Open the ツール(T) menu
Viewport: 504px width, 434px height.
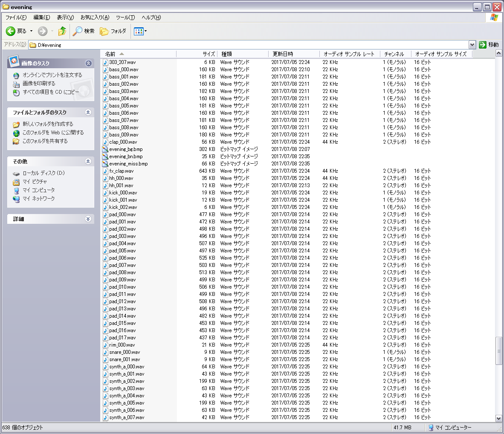point(125,17)
